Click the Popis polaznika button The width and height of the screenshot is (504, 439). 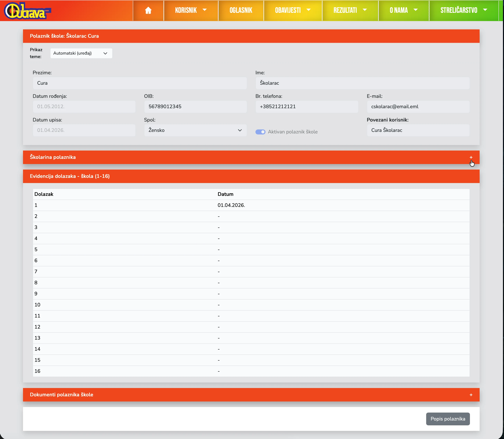(448, 419)
